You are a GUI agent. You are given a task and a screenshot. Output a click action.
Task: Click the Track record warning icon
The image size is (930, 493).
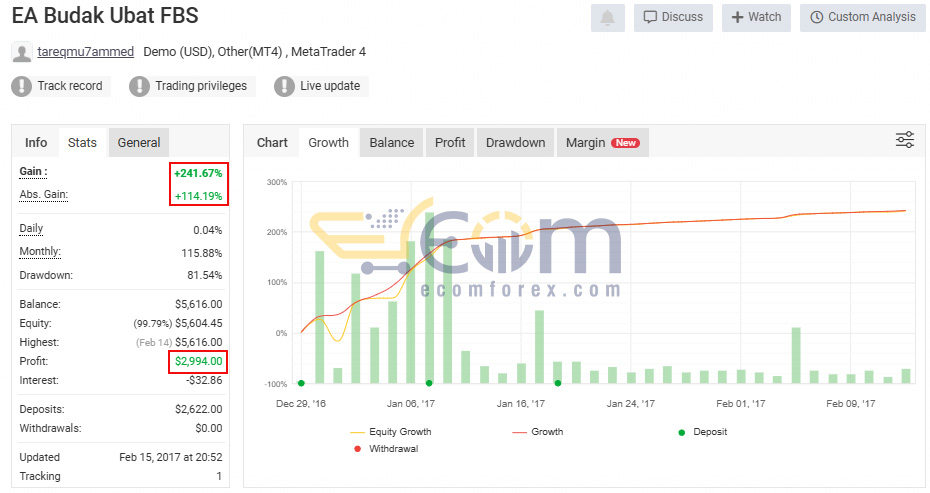(21, 86)
